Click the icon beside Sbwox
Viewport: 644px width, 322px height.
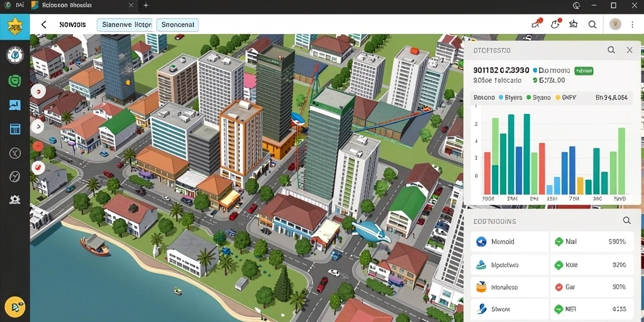point(481,308)
